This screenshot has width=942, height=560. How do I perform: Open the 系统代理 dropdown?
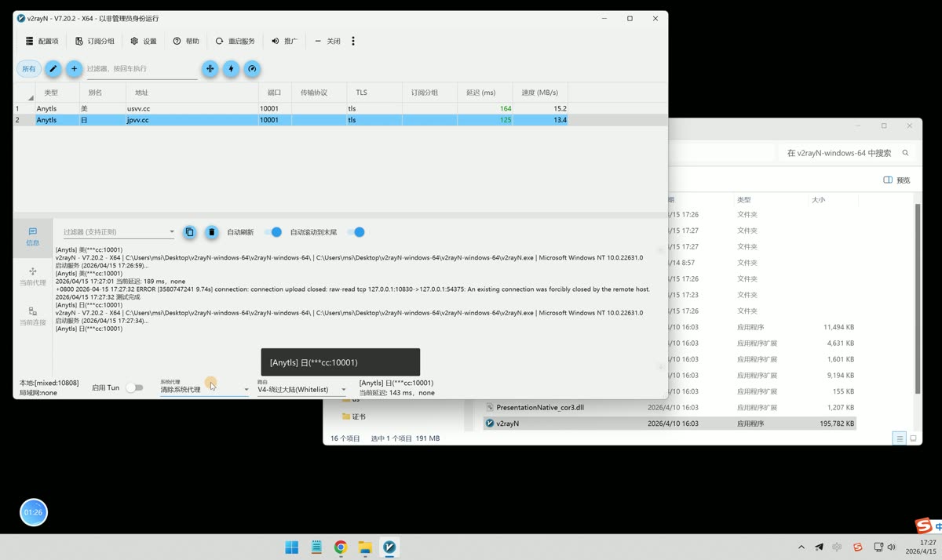204,389
